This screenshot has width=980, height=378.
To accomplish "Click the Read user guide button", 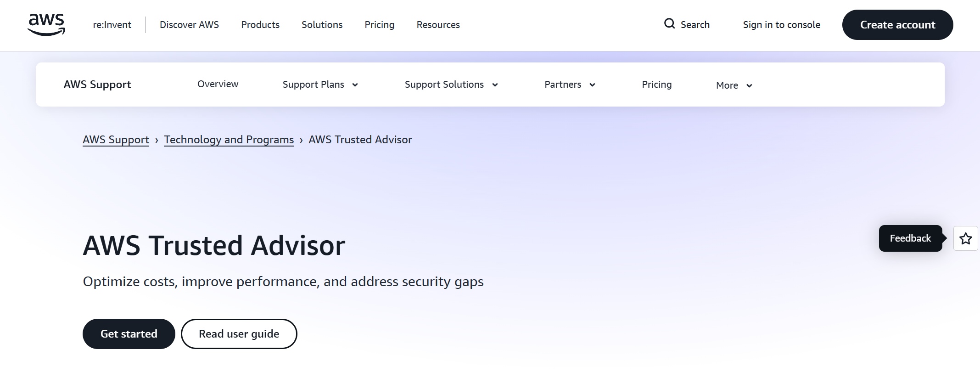I will tap(239, 334).
